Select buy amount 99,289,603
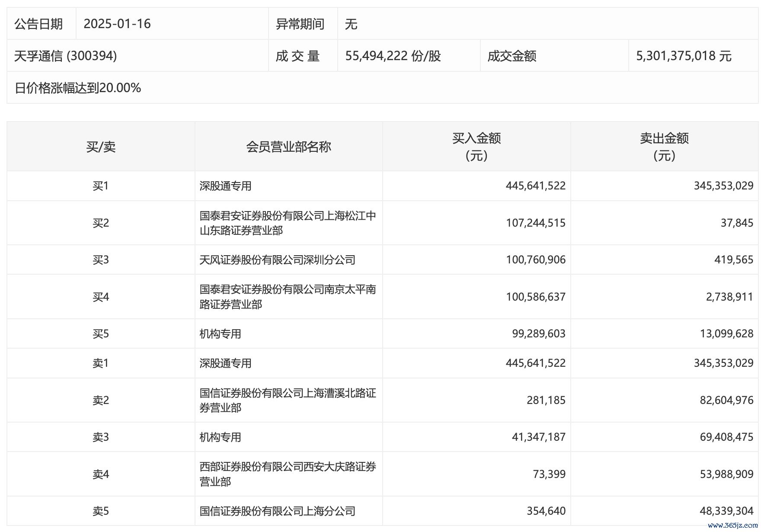The height and width of the screenshot is (532, 761). [539, 334]
